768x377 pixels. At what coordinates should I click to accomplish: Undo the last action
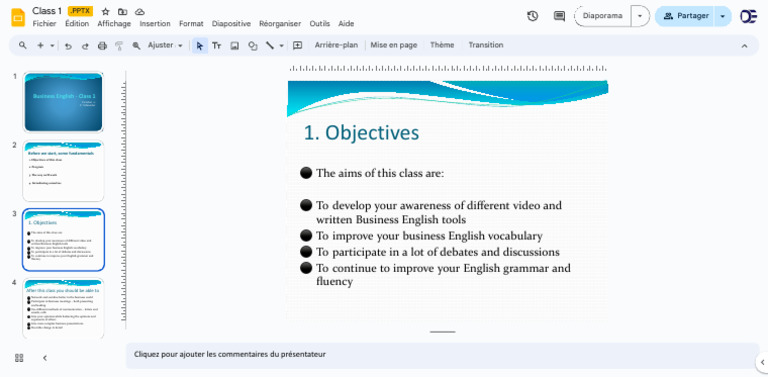(x=68, y=46)
